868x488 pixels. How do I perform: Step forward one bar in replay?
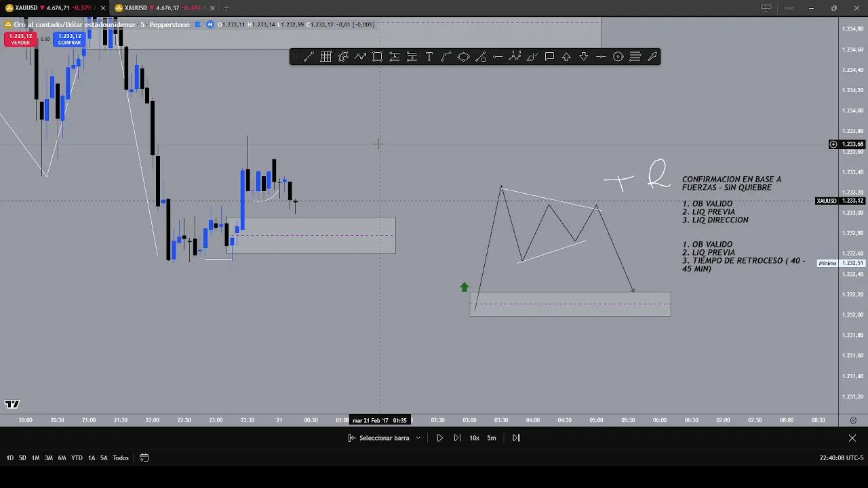click(x=457, y=438)
